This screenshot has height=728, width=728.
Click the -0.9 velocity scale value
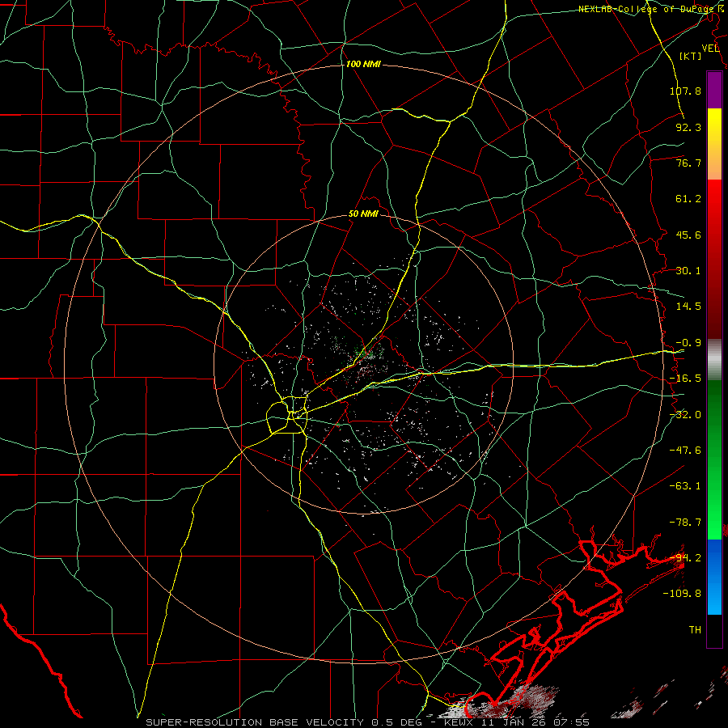click(688, 343)
